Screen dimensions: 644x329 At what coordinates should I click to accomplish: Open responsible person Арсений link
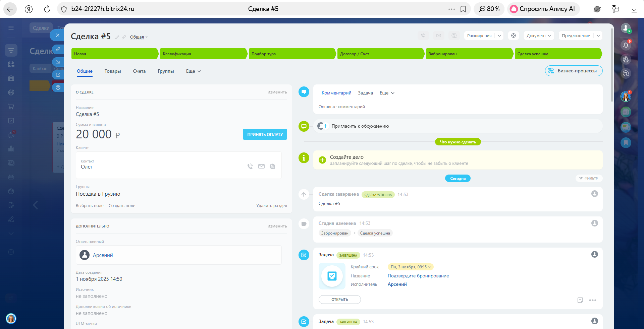[x=103, y=255]
